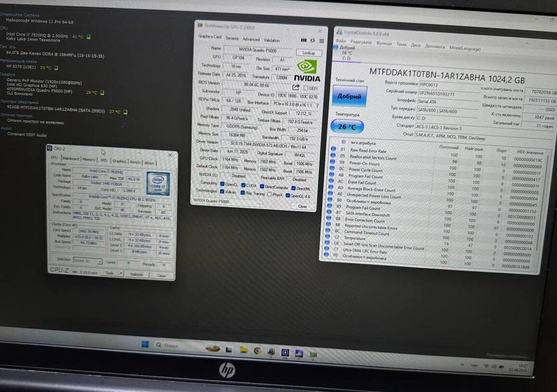The height and width of the screenshot is (392, 557).
Task: Click the Bus Interface question mark icon
Action: coord(317,105)
